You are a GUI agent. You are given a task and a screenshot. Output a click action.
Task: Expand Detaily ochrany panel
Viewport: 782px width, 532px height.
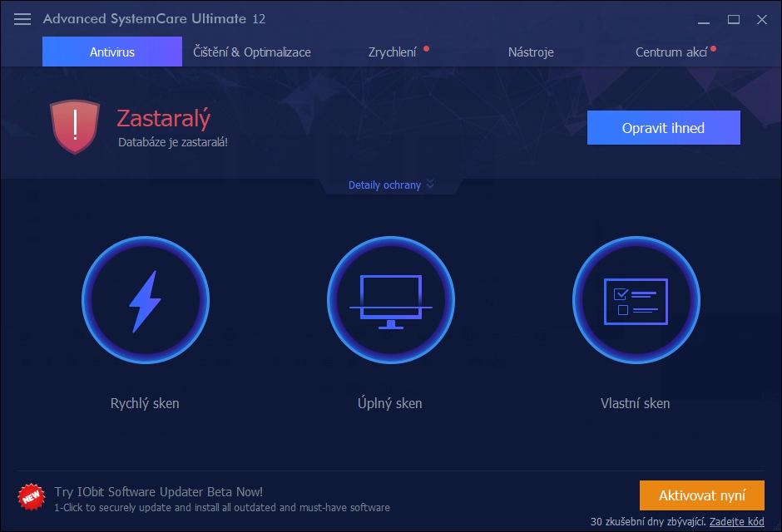[x=391, y=185]
